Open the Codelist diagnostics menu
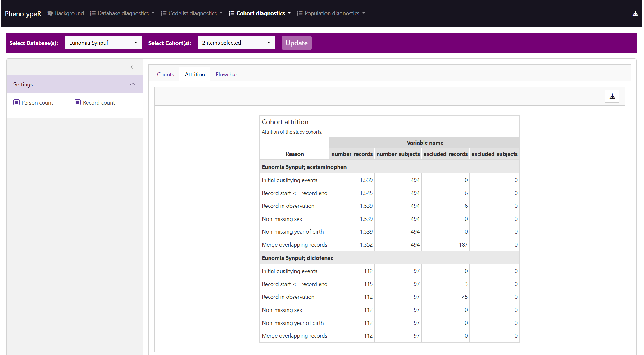 [193, 13]
